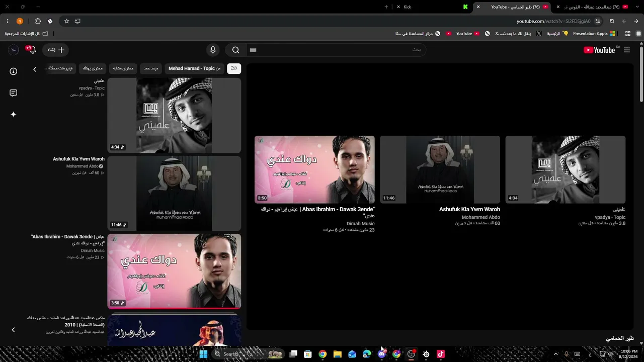This screenshot has height=362, width=644.
Task: Open sidebar 'دواك عندي' pink thumbnail
Action: 174,271
